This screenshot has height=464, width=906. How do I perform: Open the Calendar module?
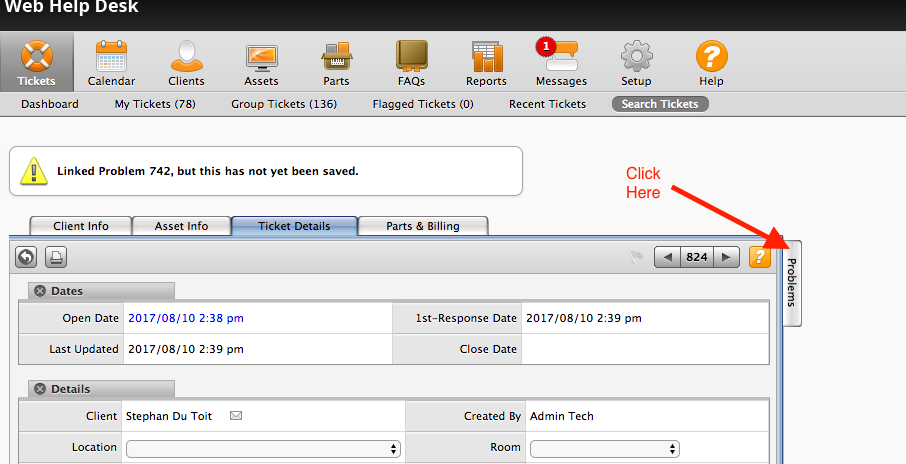point(111,62)
